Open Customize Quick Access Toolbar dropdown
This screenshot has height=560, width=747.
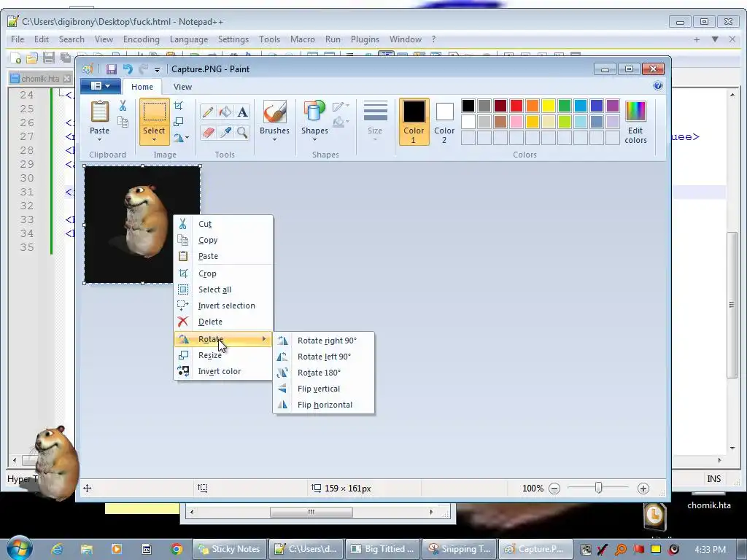coord(157,69)
